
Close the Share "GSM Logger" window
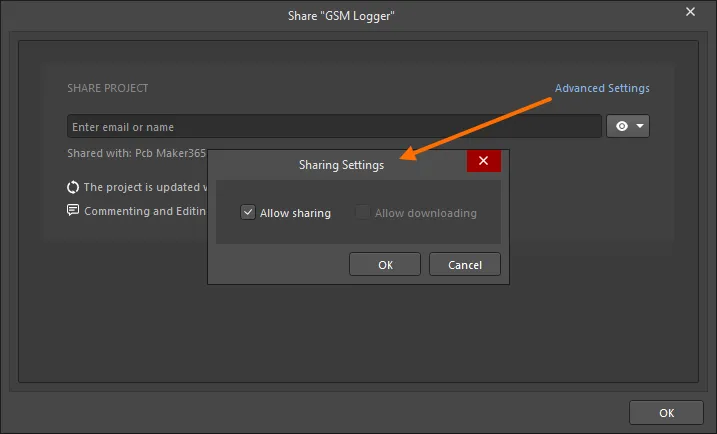coord(690,12)
